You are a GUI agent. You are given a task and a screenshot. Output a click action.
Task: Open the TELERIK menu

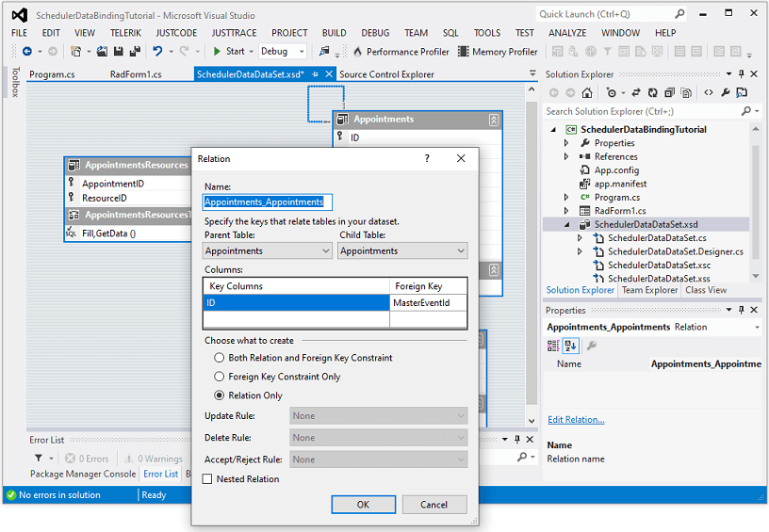[x=125, y=33]
